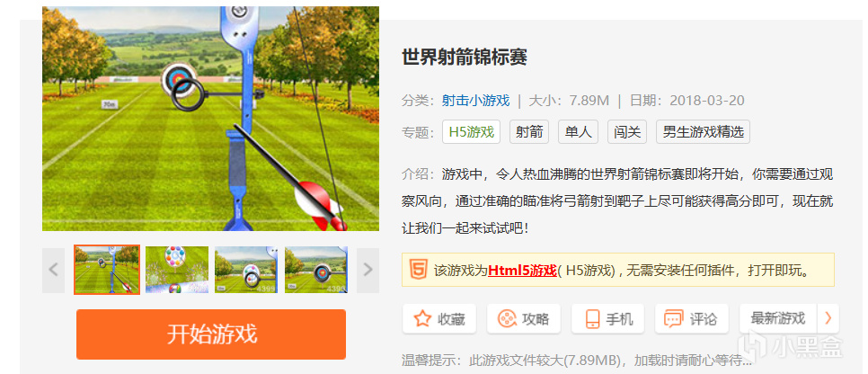
Task: Select the 单人 topic tag
Action: [x=578, y=132]
